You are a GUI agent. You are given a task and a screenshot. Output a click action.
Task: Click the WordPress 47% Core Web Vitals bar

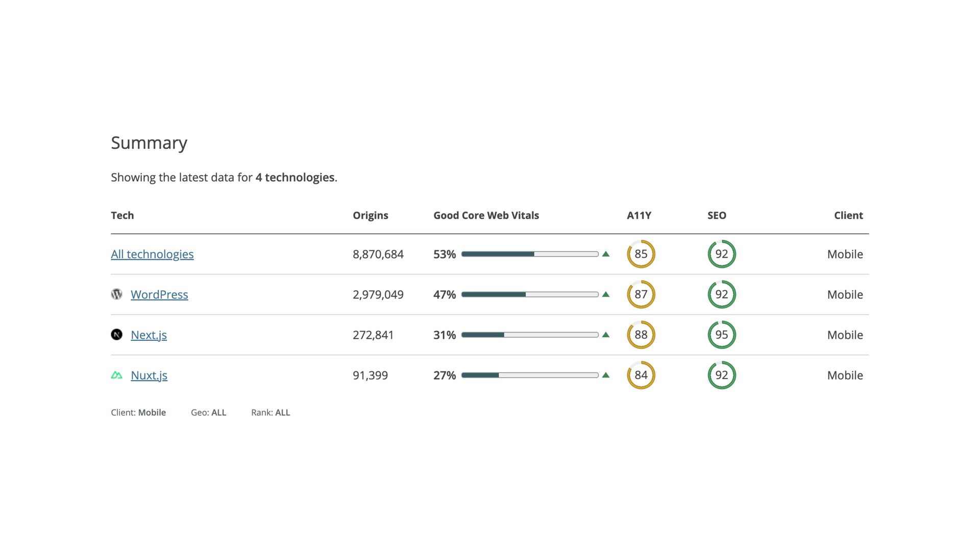(x=529, y=294)
